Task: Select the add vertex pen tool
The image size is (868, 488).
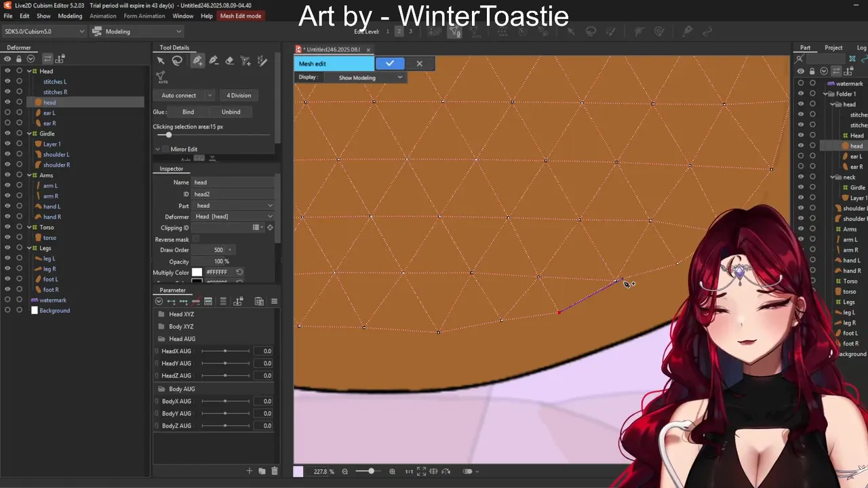Action: [x=197, y=61]
